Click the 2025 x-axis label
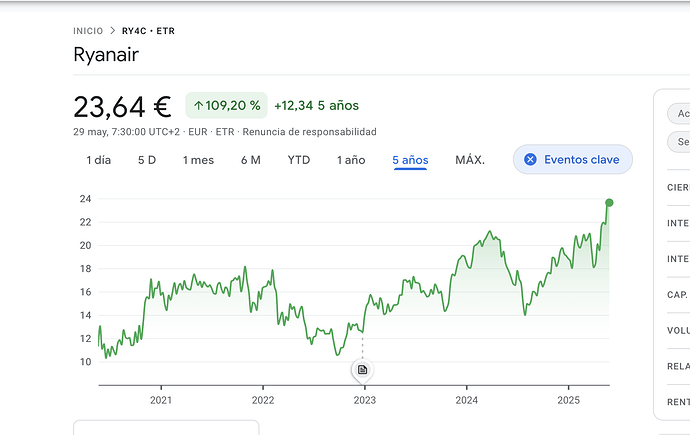The image size is (690, 435). coord(569,400)
